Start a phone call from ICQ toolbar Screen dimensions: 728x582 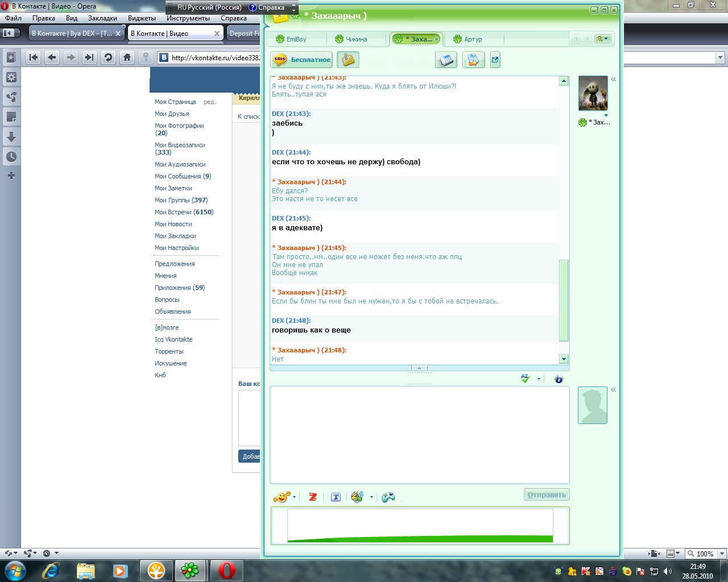[x=446, y=60]
